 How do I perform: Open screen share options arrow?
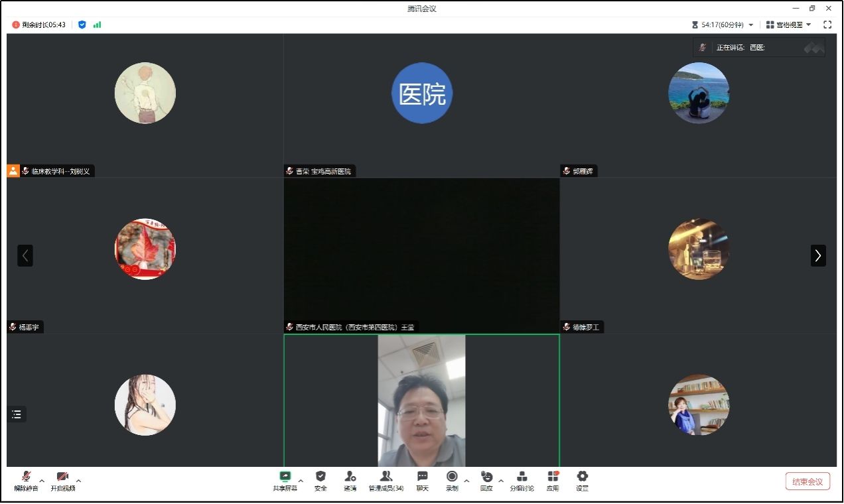301,481
